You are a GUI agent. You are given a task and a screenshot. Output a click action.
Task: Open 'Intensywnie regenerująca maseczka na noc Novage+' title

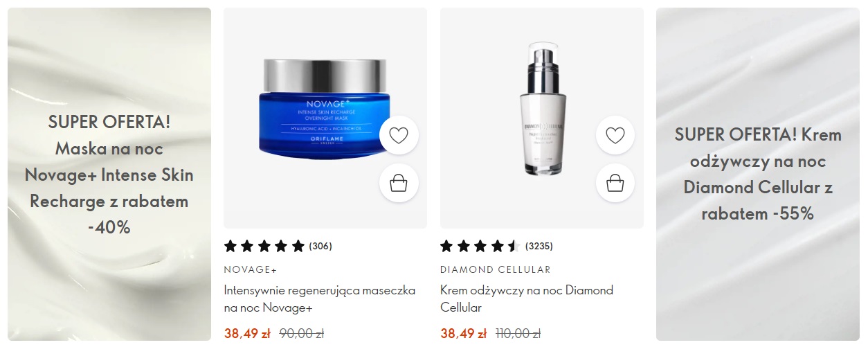click(320, 299)
